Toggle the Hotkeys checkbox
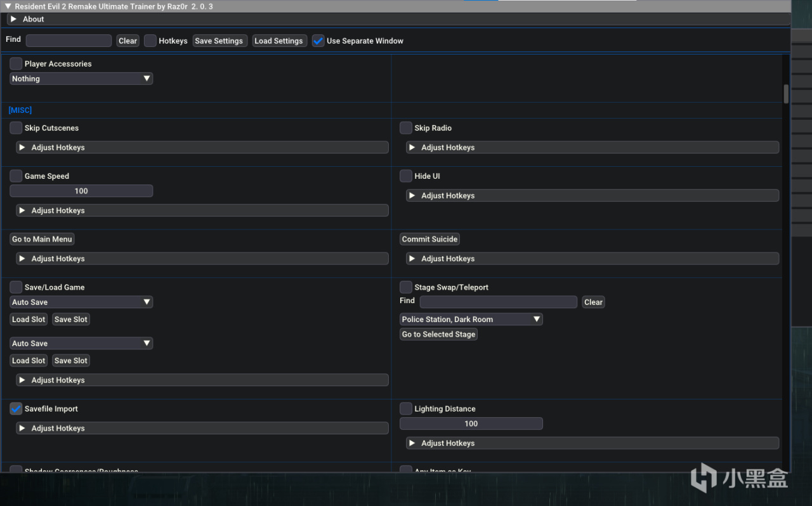The image size is (812, 506). coord(150,41)
